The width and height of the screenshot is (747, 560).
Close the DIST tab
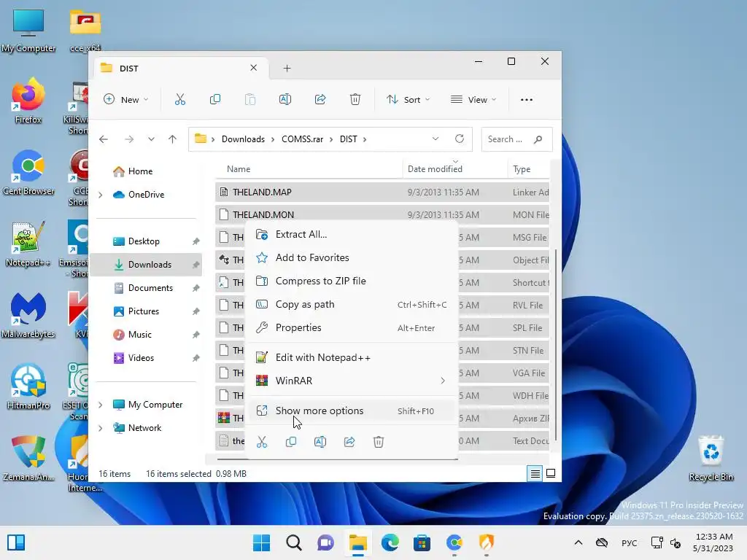click(x=253, y=68)
